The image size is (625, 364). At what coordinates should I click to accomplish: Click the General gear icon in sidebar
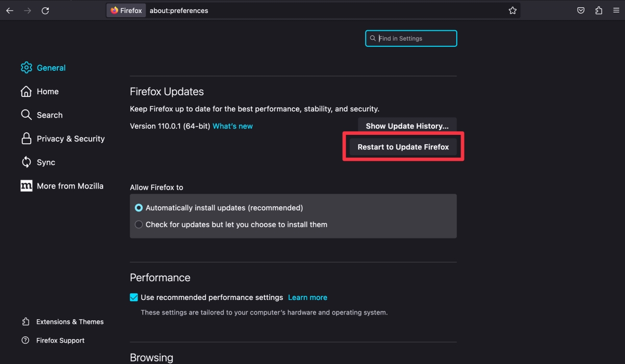tap(26, 67)
